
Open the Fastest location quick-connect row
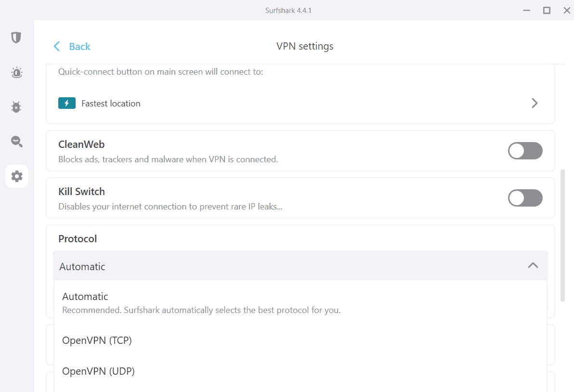pos(241,103)
